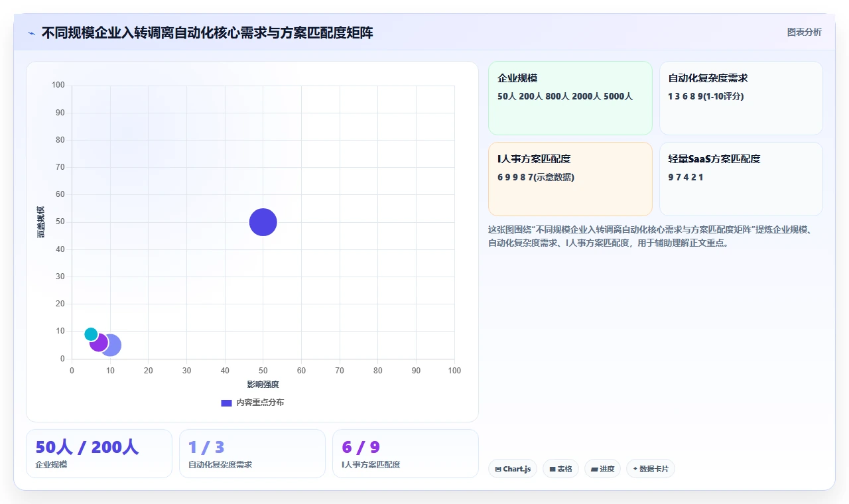
Task: Click the small cyan bubble on chart
Action: tap(91, 334)
